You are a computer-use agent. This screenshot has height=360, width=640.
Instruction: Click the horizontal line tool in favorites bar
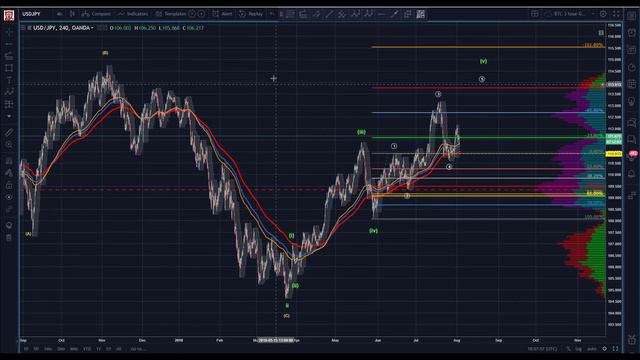[x=381, y=14]
